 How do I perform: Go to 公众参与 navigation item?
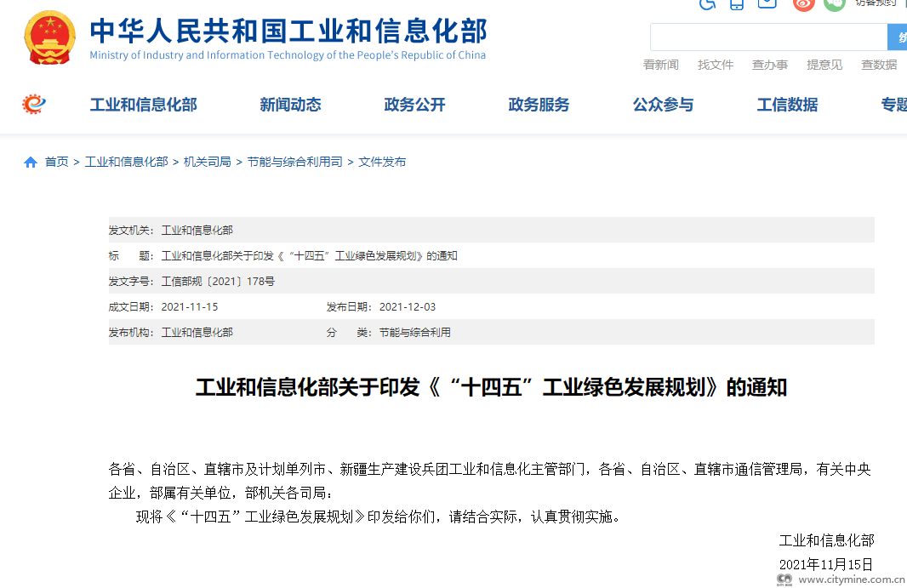pyautogui.click(x=663, y=105)
